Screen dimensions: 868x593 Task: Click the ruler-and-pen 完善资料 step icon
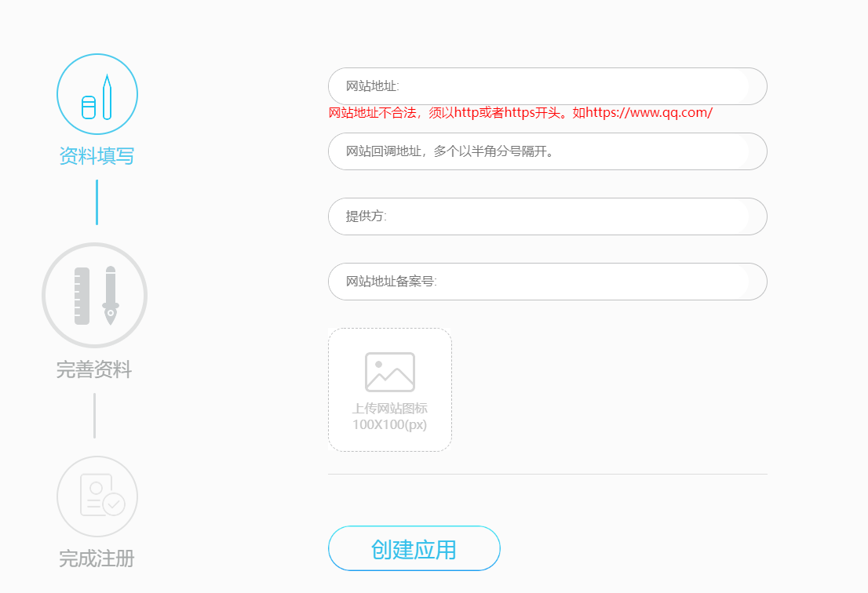point(94,295)
